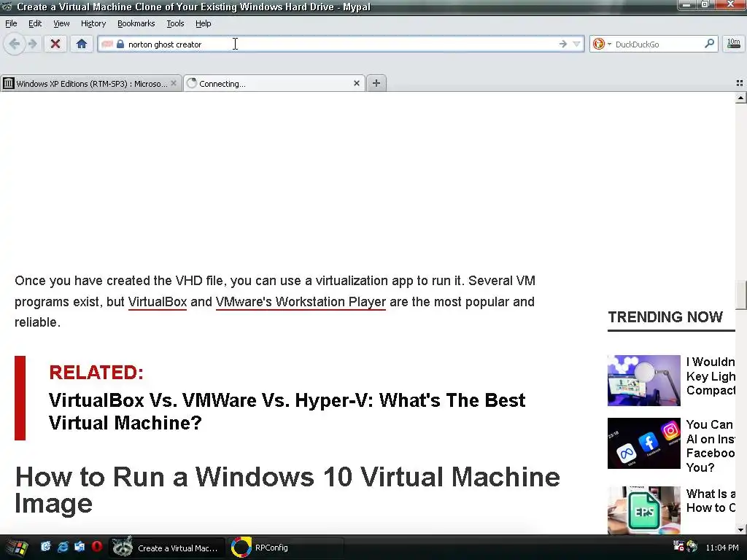
Task: Click the 11:04 PM clock
Action: pyautogui.click(x=721, y=548)
